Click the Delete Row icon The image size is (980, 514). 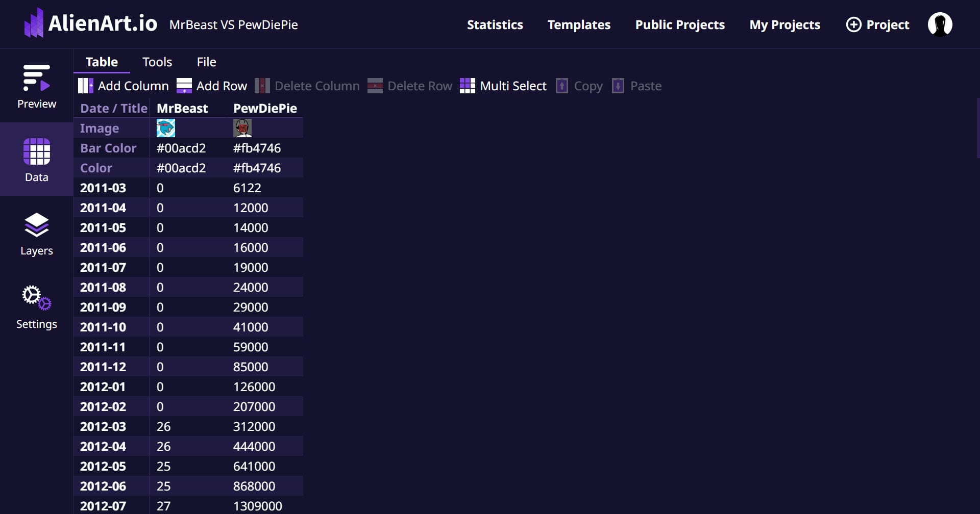[x=375, y=86]
